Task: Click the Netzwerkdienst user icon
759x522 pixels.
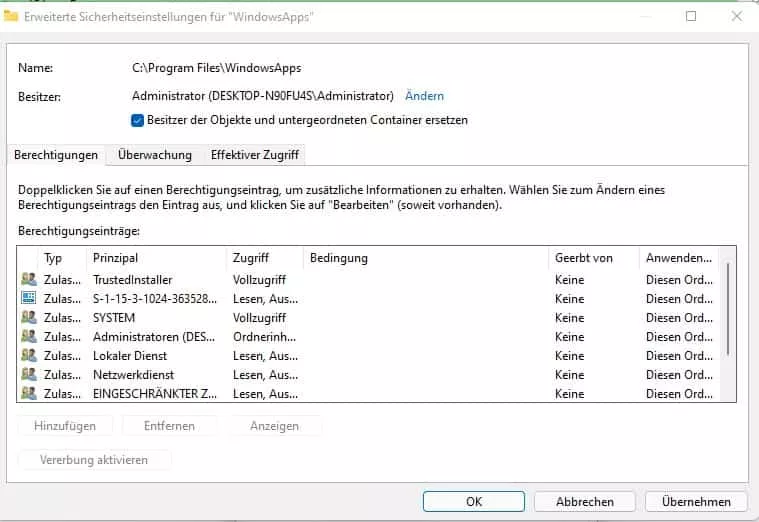Action: (29, 374)
